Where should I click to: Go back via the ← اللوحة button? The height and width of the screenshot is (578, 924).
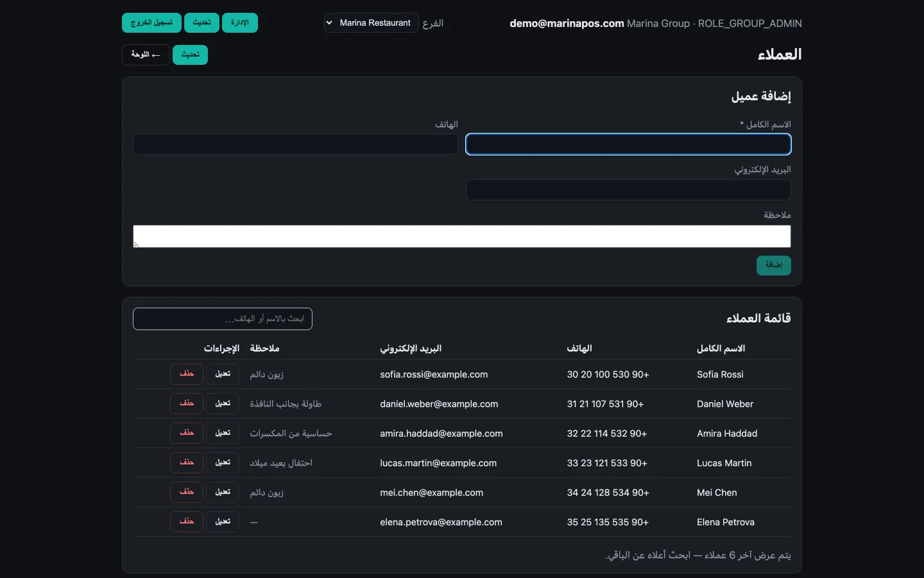coord(146,55)
